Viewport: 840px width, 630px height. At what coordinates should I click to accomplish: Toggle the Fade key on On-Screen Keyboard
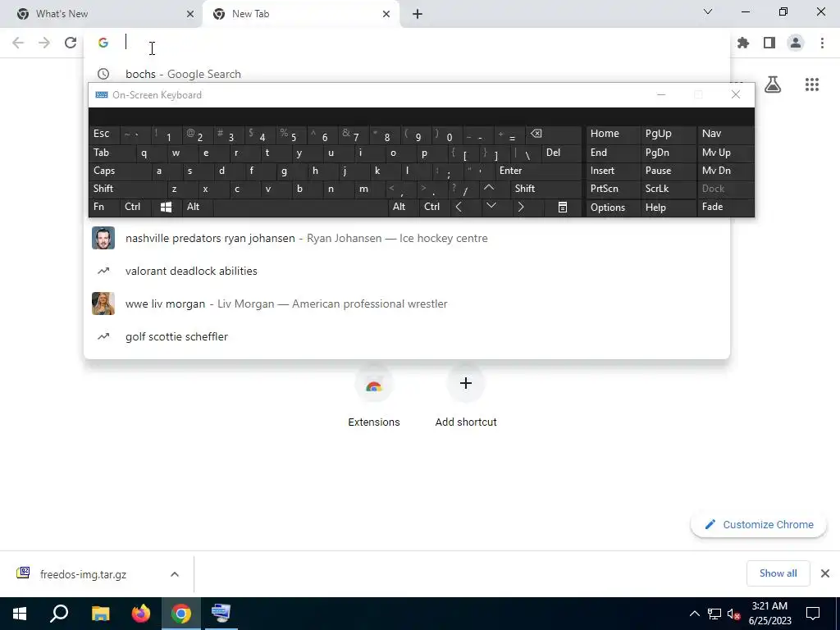point(725,207)
